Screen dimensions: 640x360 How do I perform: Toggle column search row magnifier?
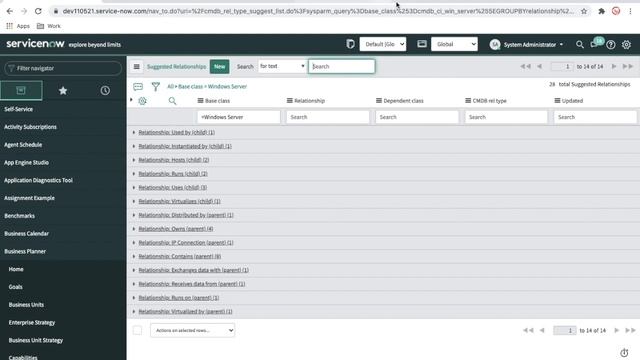[173, 101]
